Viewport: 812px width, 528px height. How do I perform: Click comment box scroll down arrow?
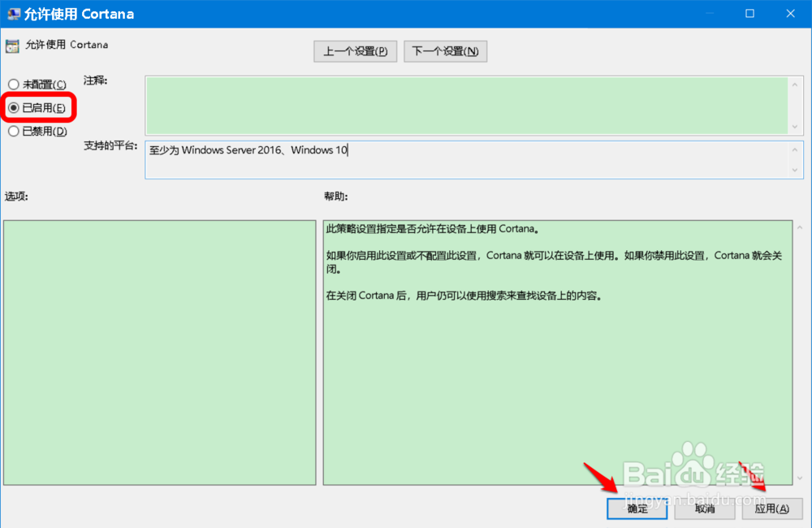[x=795, y=127]
